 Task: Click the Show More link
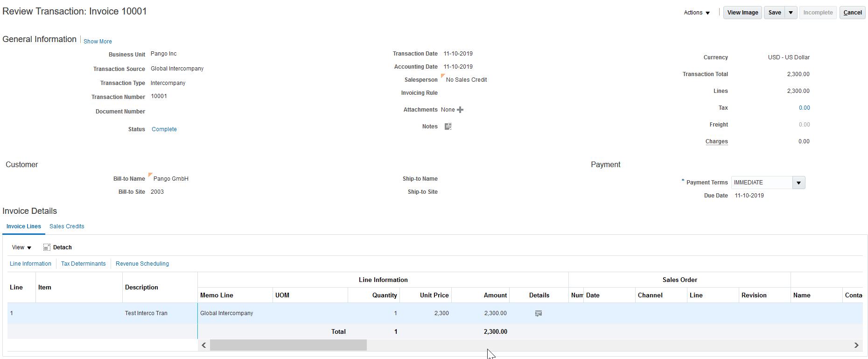pos(98,42)
